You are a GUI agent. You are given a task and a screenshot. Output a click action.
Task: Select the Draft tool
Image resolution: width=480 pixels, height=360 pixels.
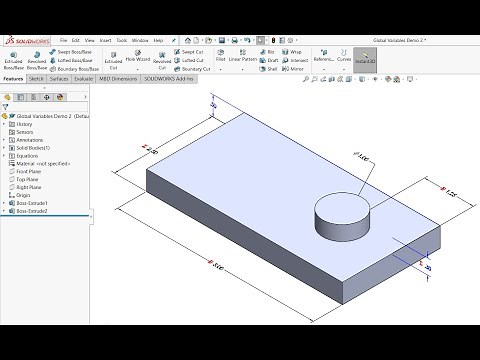point(269,60)
